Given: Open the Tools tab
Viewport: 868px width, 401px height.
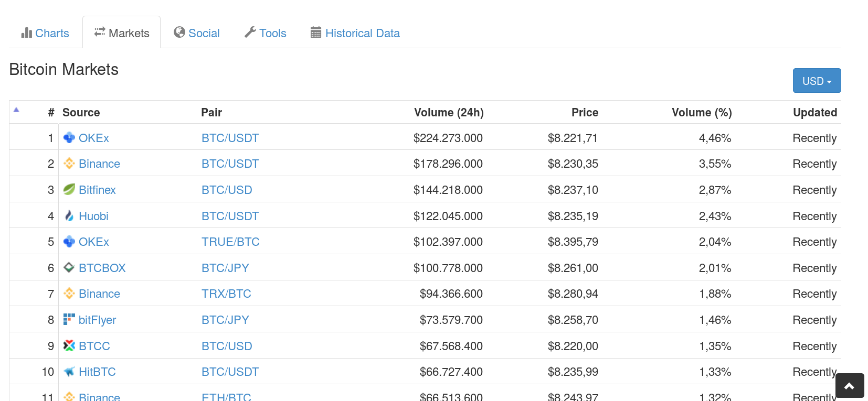Looking at the screenshot, I should click(x=266, y=33).
